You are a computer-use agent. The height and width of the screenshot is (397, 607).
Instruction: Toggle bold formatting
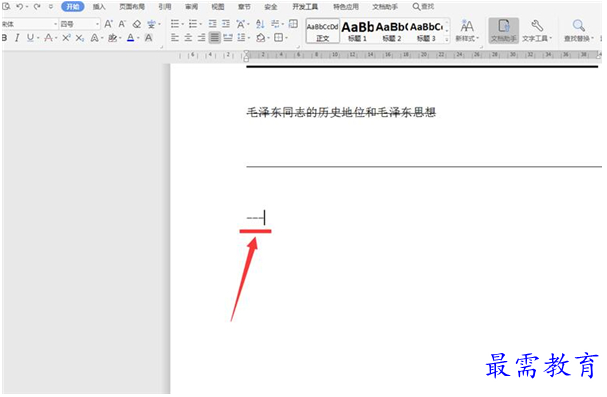pyautogui.click(x=5, y=38)
